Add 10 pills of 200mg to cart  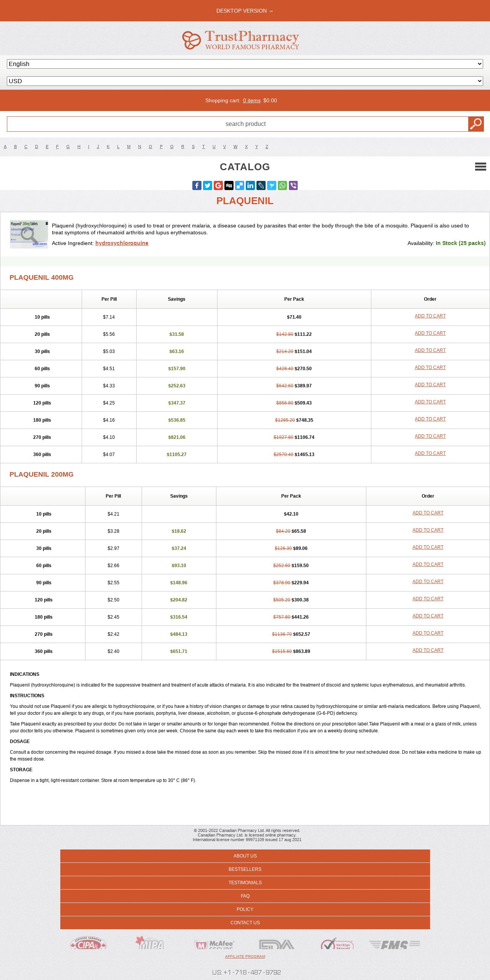pos(428,513)
